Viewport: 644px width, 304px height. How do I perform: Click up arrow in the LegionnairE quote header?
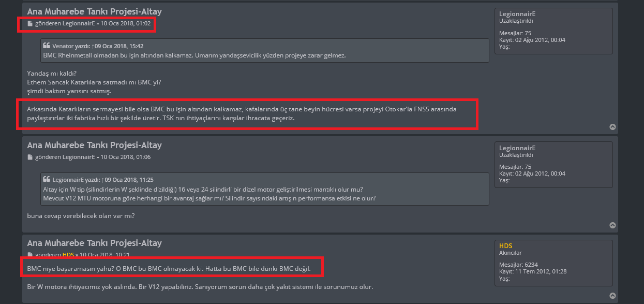click(102, 179)
